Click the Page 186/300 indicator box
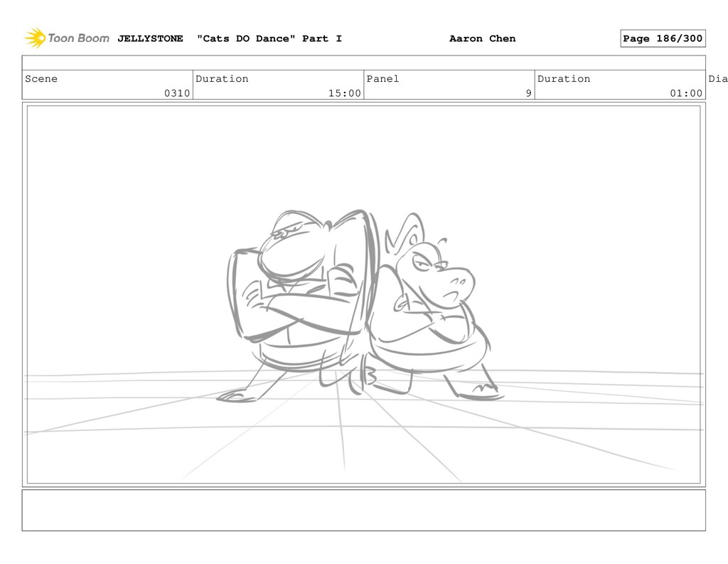The width and height of the screenshot is (728, 564). 663,38
